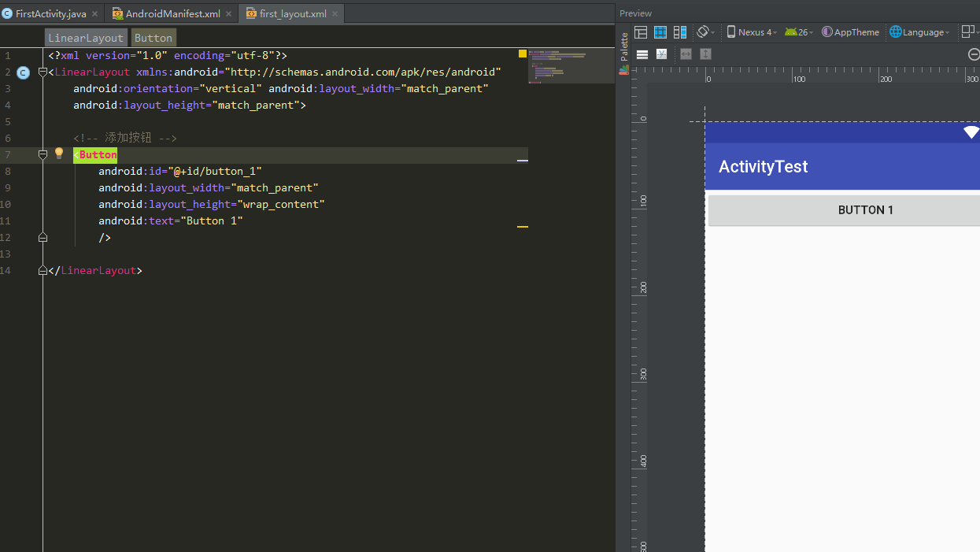The width and height of the screenshot is (980, 552).
Task: Show blueprint view in Preview
Action: click(660, 32)
